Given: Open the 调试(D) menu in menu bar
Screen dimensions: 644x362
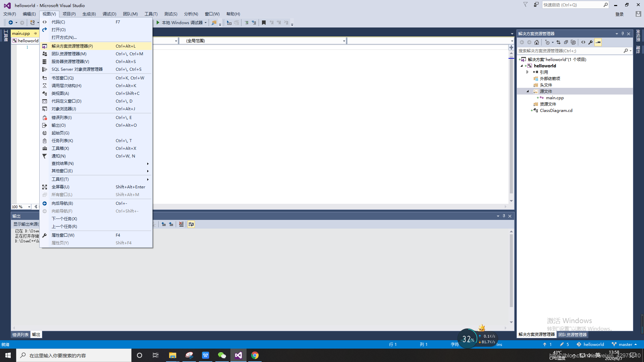Looking at the screenshot, I should [x=109, y=14].
